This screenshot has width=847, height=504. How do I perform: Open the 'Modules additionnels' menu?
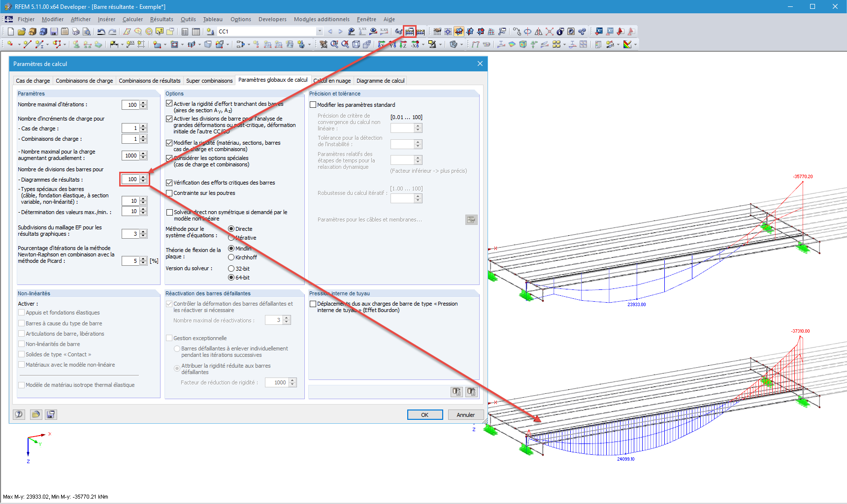322,19
